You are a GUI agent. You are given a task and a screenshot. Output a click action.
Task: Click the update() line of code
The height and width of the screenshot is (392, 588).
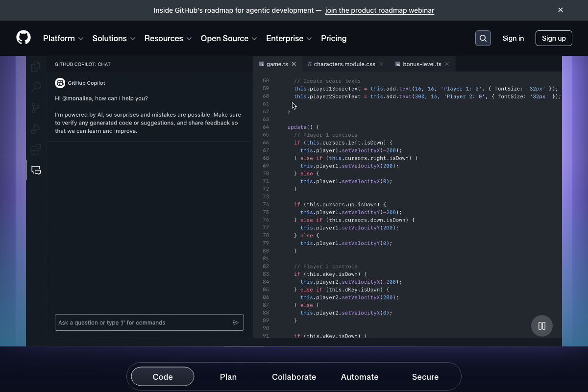303,127
